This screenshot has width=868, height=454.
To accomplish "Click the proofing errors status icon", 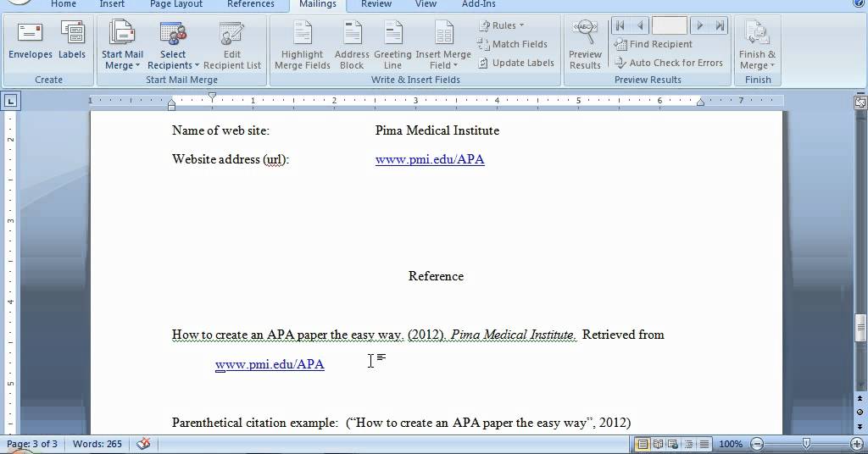I will pyautogui.click(x=143, y=444).
